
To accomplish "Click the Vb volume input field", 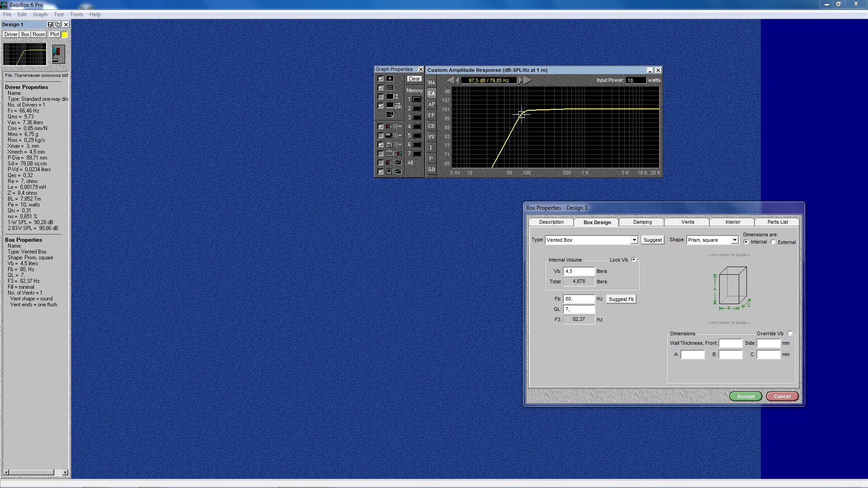I will click(578, 272).
